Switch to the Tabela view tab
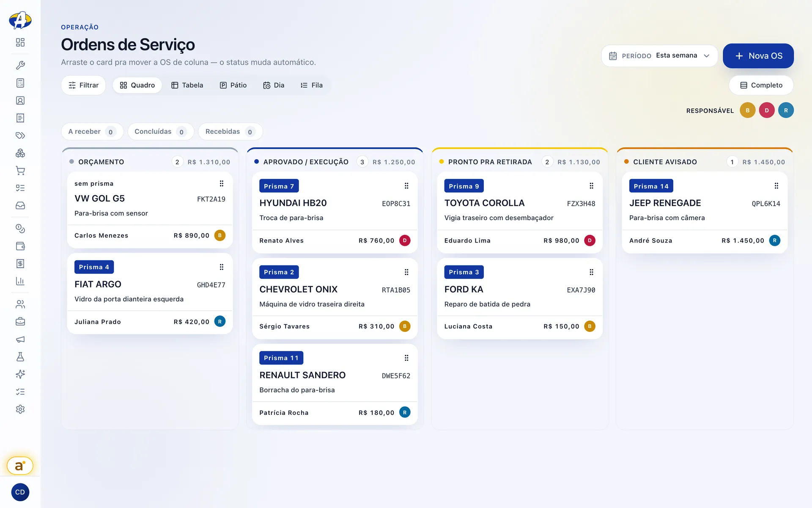The height and width of the screenshot is (508, 812). (x=187, y=86)
